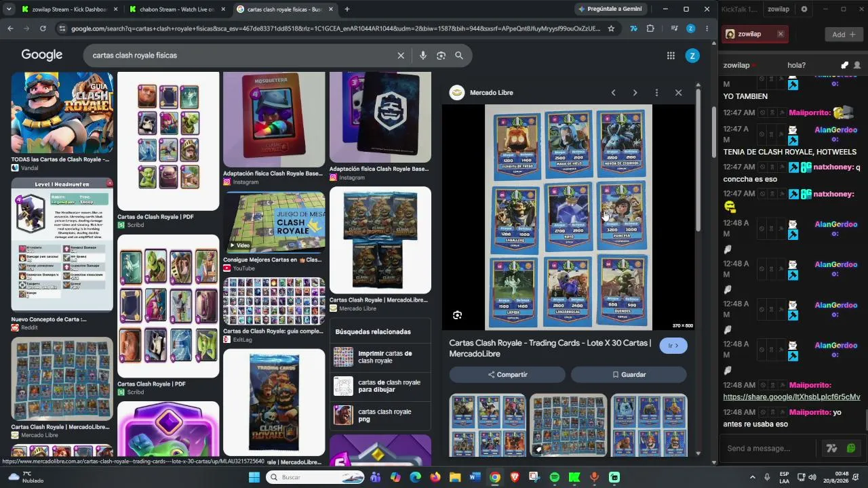Open the Windows Start menu
The height and width of the screenshot is (488, 868).
tap(254, 477)
